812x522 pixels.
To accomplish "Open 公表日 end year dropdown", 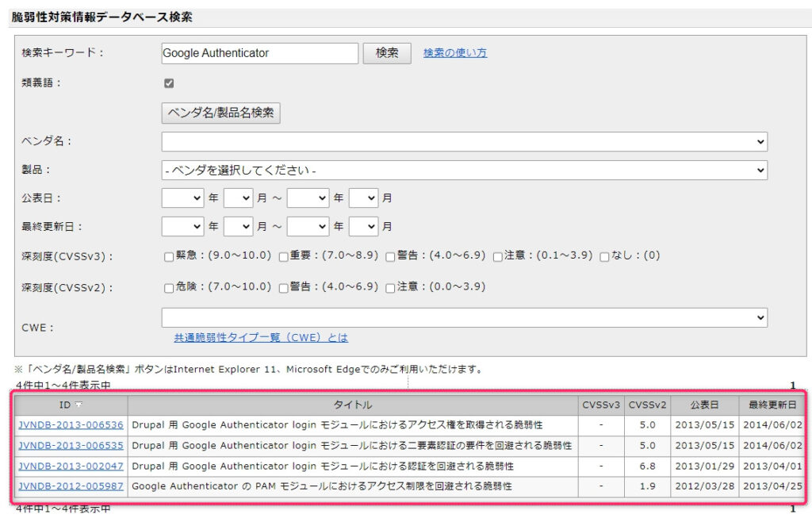I will (308, 198).
